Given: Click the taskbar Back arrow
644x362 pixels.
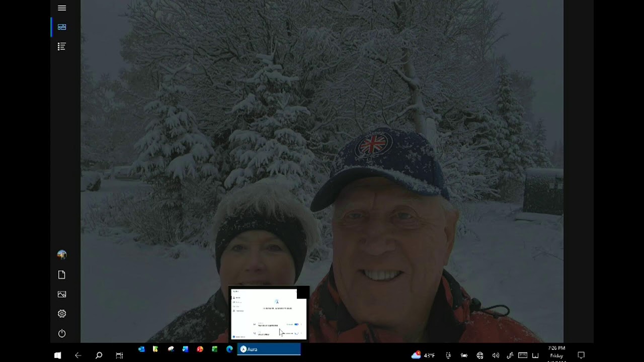Looking at the screenshot, I should click(x=78, y=355).
